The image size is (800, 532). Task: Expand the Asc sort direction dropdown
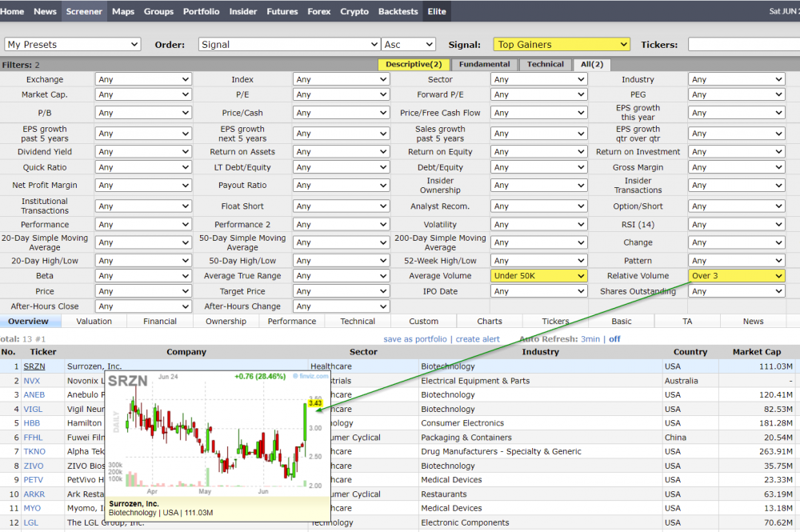click(408, 45)
